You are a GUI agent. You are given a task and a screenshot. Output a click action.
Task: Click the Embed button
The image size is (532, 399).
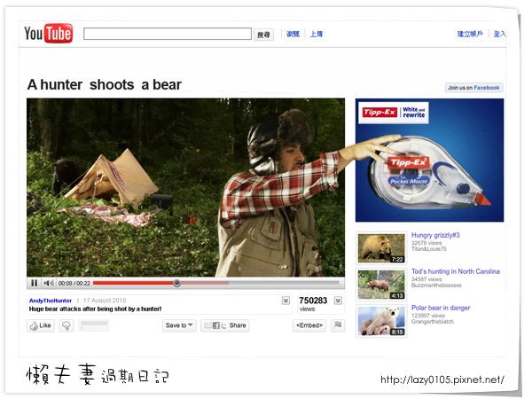click(309, 325)
